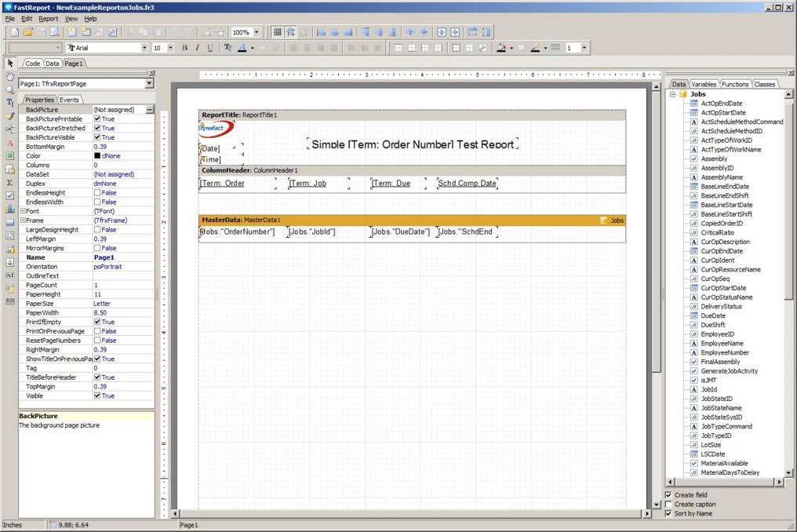This screenshot has width=797, height=532.
Task: Click the Open file folder icon
Action: point(28,32)
